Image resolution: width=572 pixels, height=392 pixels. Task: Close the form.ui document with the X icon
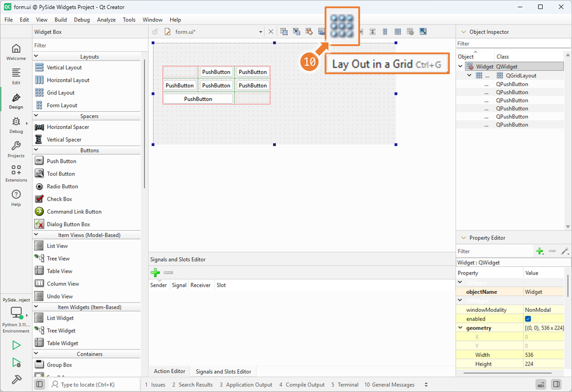tap(271, 32)
